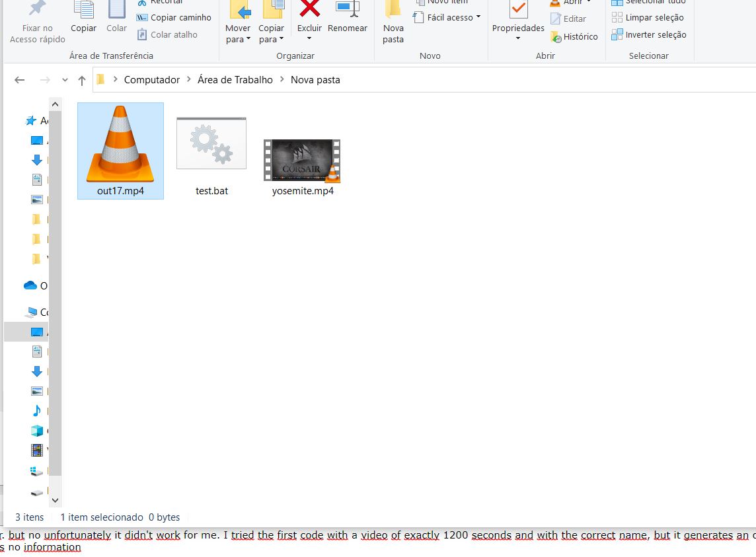
Task: Create a folder with Nova pasta button
Action: point(393,22)
